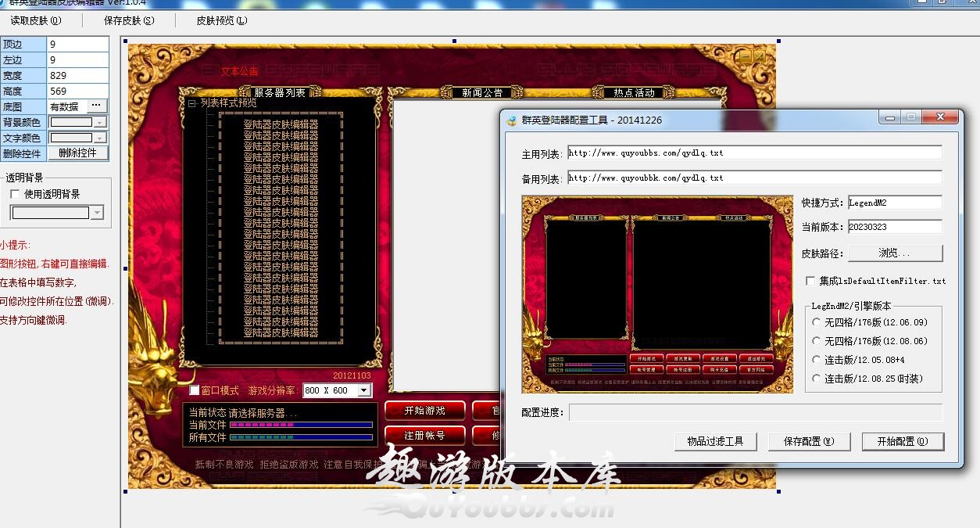Click the app icon in the 群英登陆器配置工具 title bar
980x528 pixels.
(x=512, y=120)
